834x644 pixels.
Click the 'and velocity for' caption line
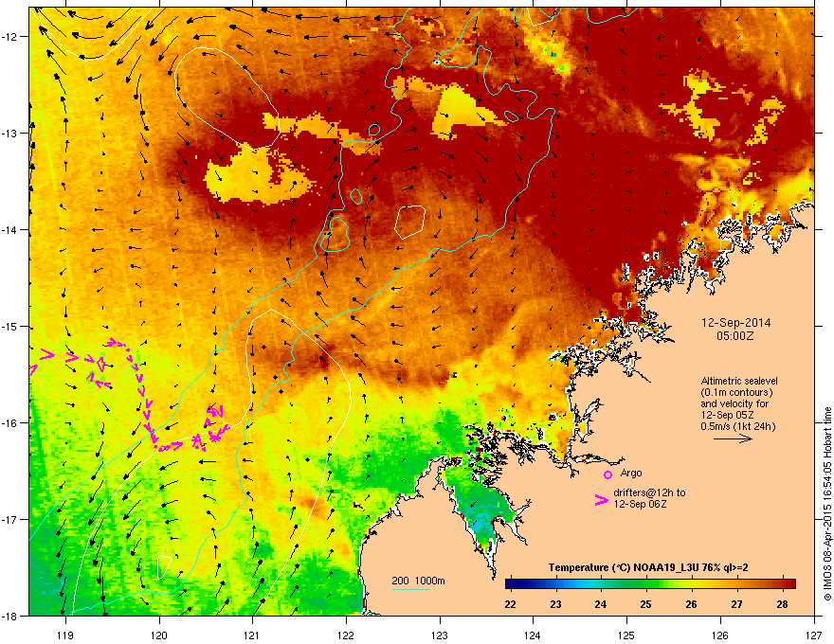734,403
